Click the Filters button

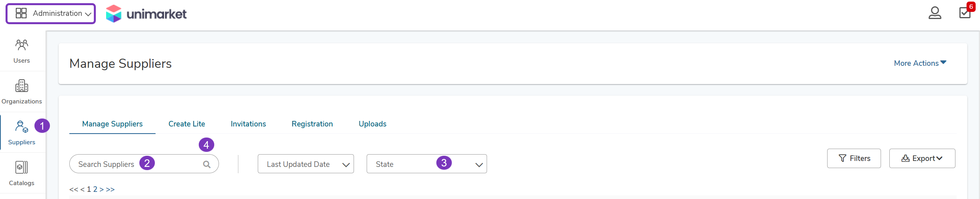coord(854,159)
